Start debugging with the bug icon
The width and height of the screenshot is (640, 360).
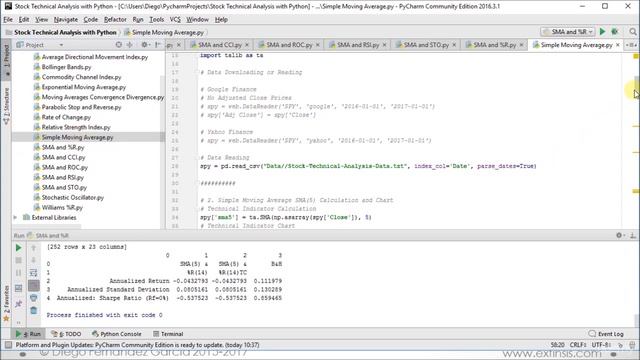tap(615, 32)
